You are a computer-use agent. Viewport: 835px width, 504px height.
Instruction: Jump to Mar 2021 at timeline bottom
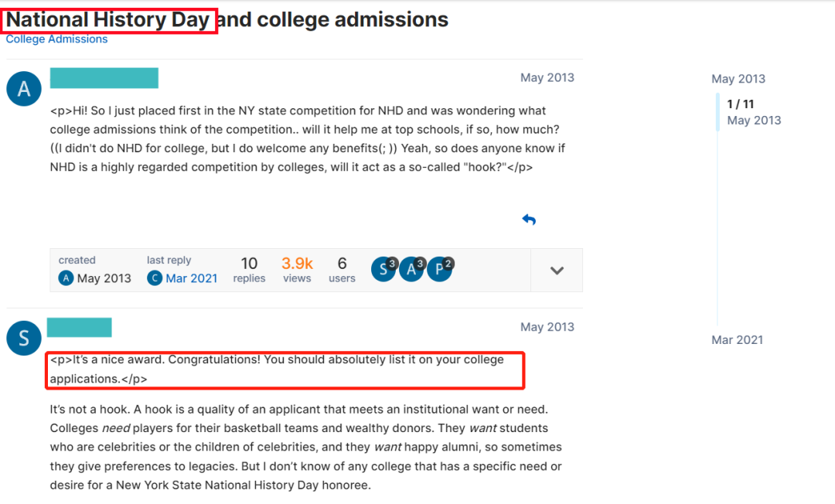737,339
